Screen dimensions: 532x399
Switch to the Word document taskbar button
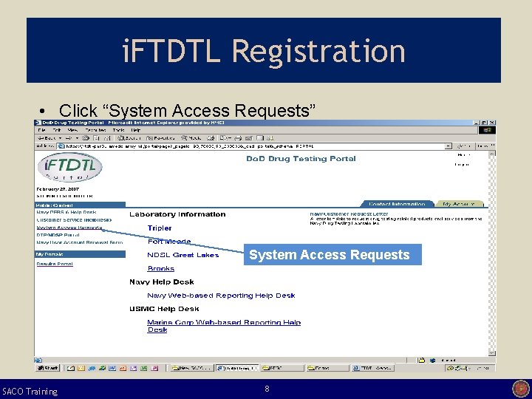373,368
